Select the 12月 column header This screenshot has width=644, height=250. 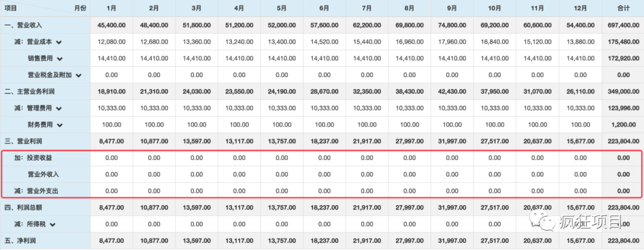(580, 8)
